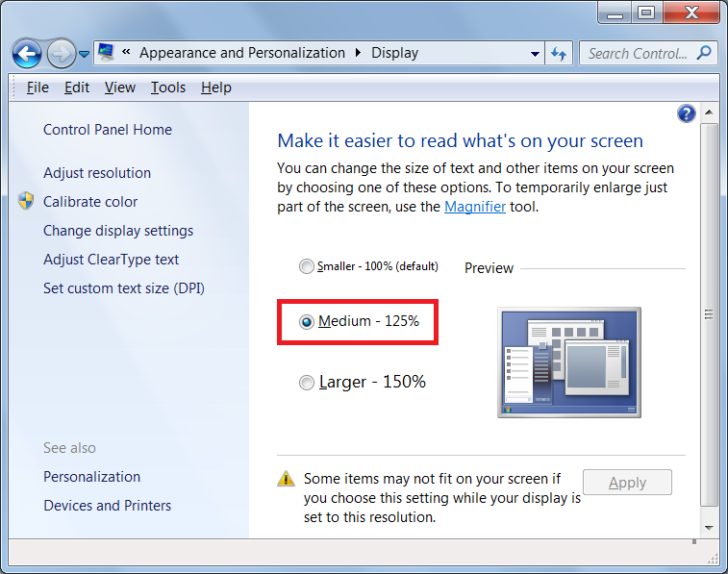Select Smaller - 100% (default) radio
Viewport: 728px width, 574px height.
click(x=306, y=266)
